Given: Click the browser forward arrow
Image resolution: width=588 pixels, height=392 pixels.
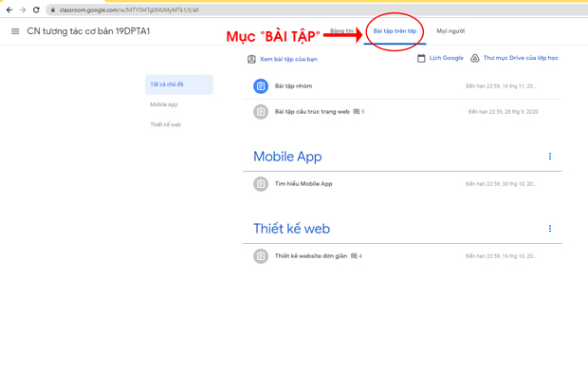Looking at the screenshot, I should coord(23,10).
